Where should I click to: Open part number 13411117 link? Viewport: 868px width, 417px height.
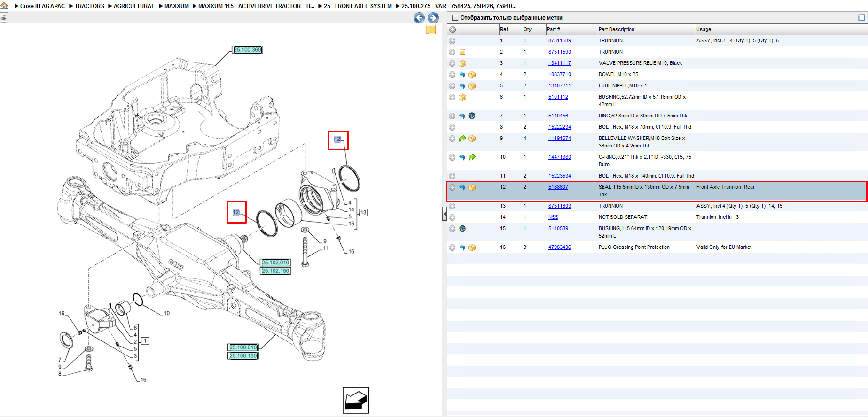(559, 63)
